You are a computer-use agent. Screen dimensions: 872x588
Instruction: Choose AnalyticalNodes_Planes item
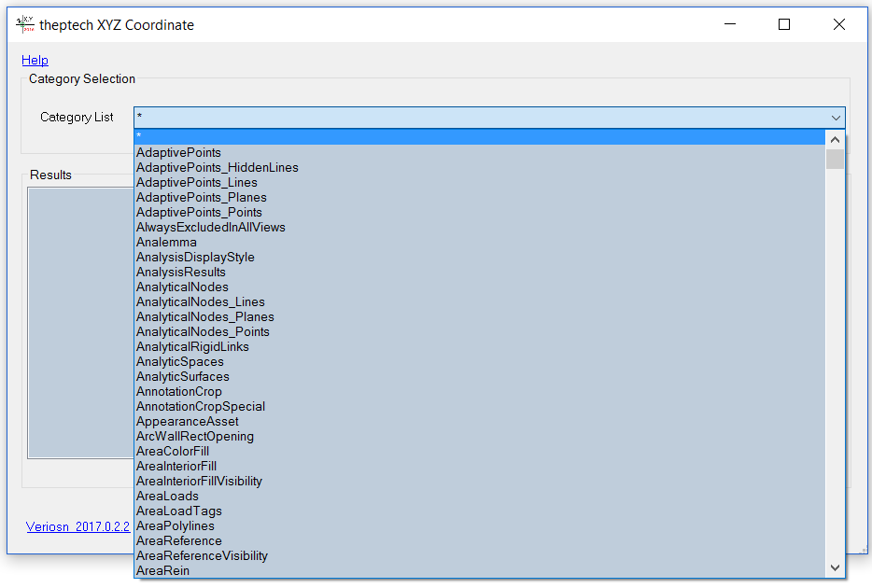pos(479,316)
